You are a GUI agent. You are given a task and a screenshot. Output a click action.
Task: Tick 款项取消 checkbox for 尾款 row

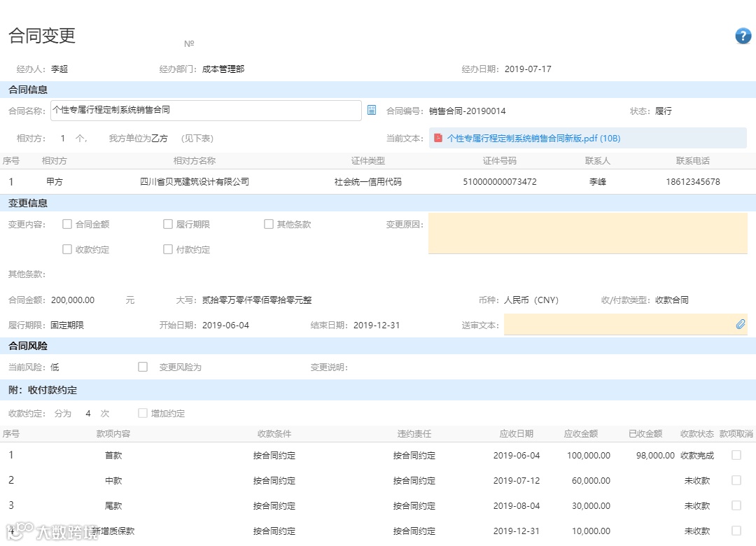click(736, 505)
